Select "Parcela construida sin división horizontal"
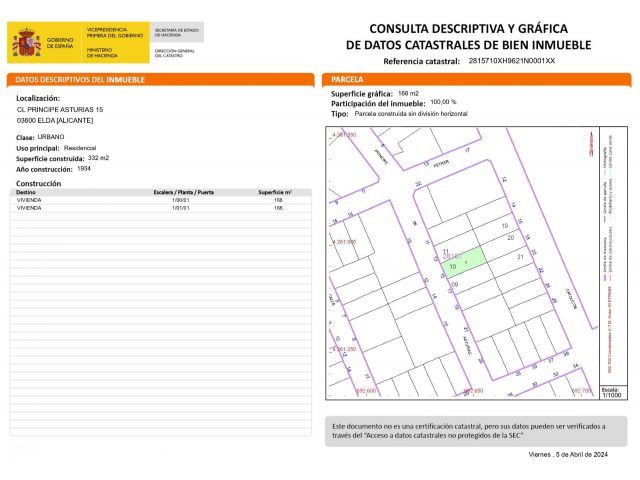 pyautogui.click(x=411, y=113)
